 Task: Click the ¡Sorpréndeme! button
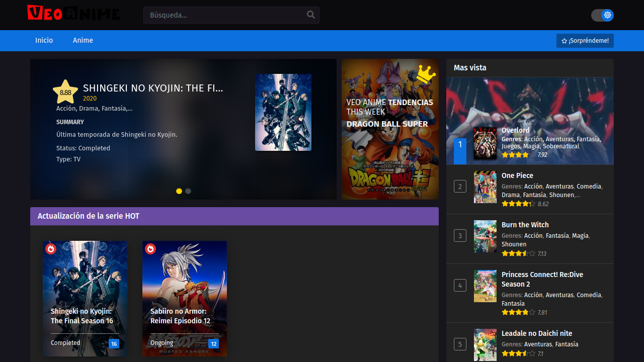[585, 41]
